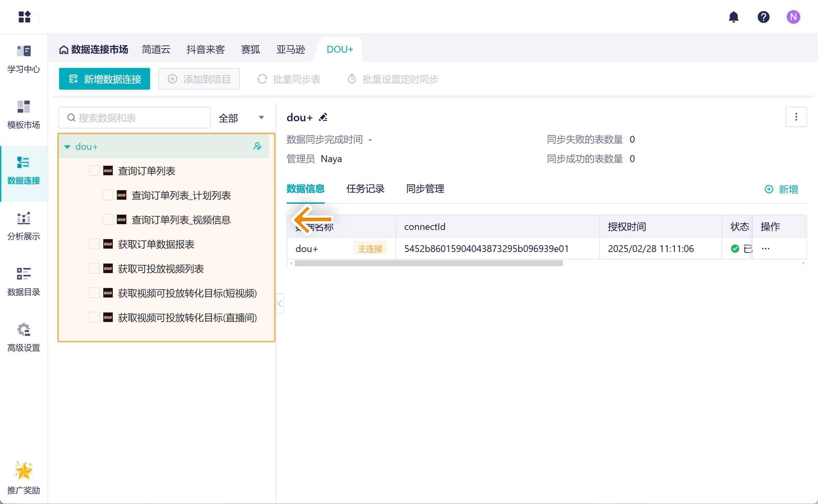Switch to the 抖音来客 tab
Screen dimensions: 818x504
pos(206,50)
